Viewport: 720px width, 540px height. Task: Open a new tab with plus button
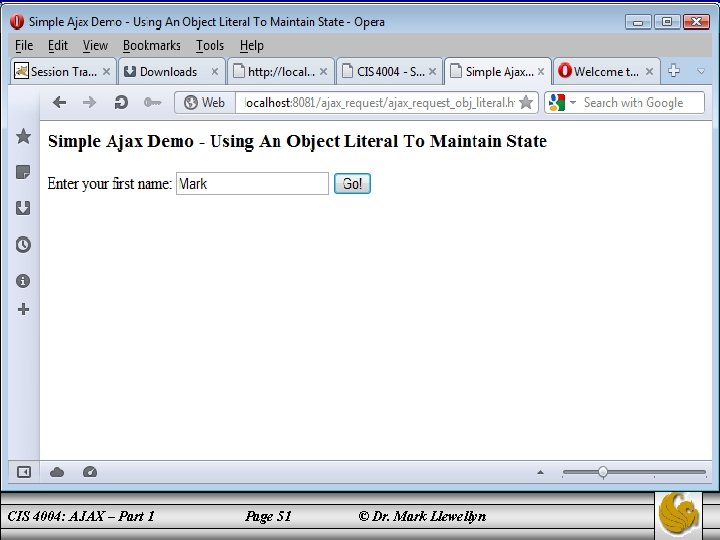point(674,71)
